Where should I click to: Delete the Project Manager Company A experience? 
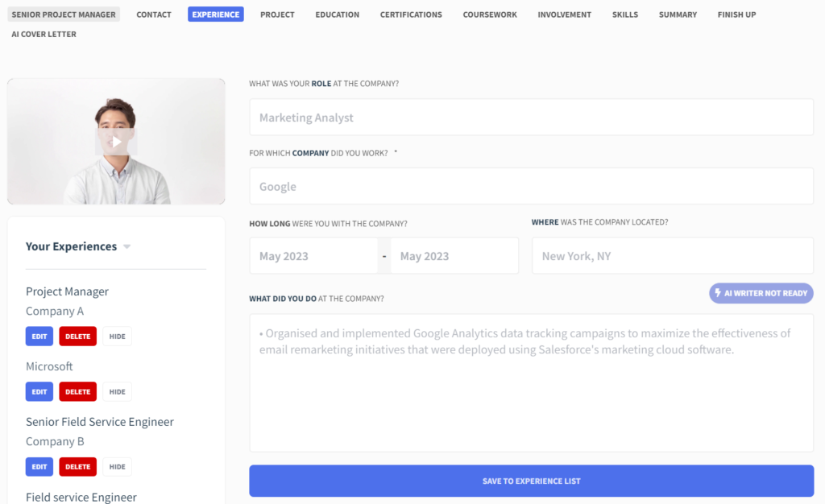(78, 337)
